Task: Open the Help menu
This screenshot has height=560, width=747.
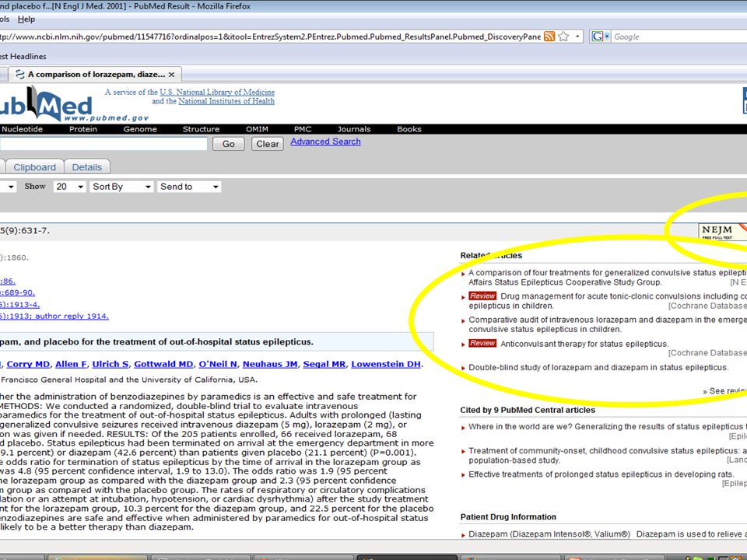Action: pos(26,19)
